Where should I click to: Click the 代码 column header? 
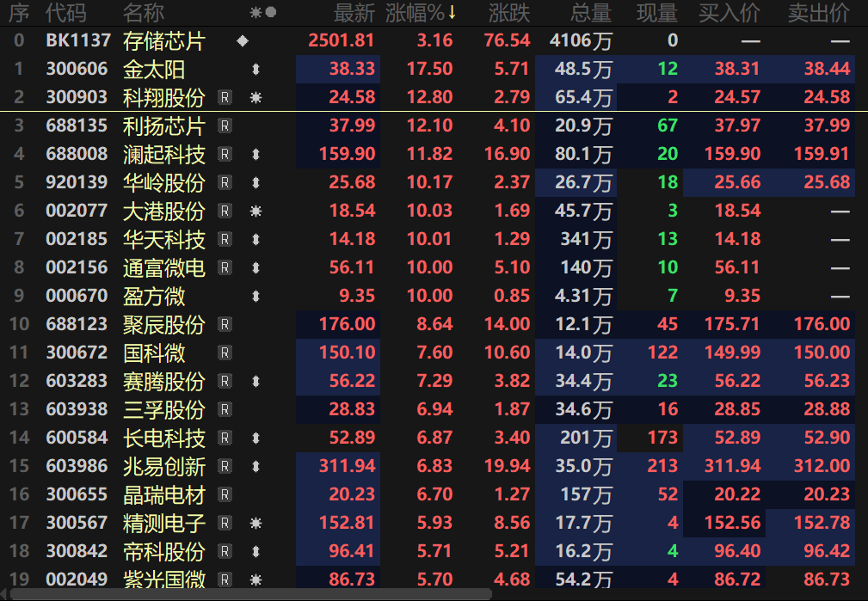pos(66,12)
